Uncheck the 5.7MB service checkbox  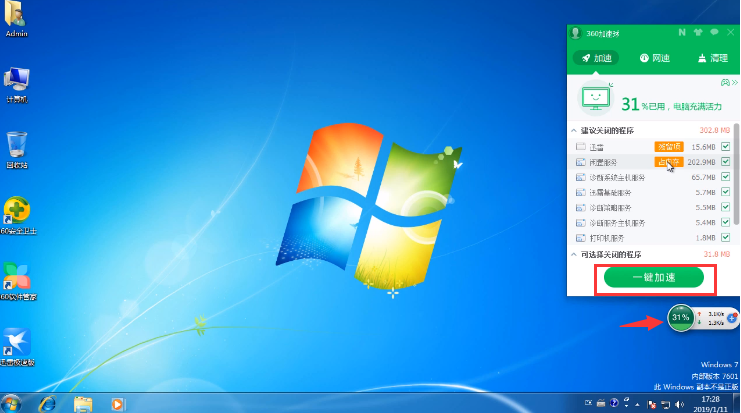point(725,192)
